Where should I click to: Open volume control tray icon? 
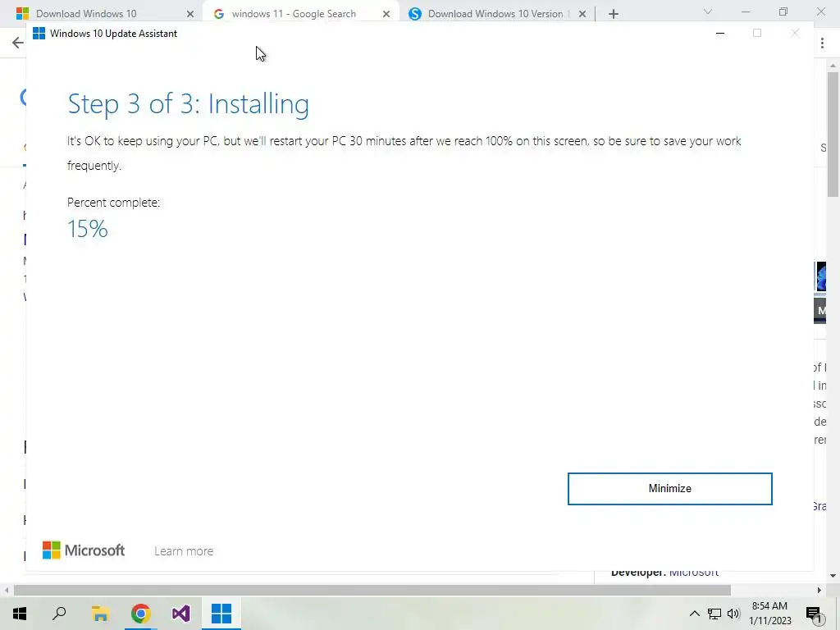[x=733, y=614]
